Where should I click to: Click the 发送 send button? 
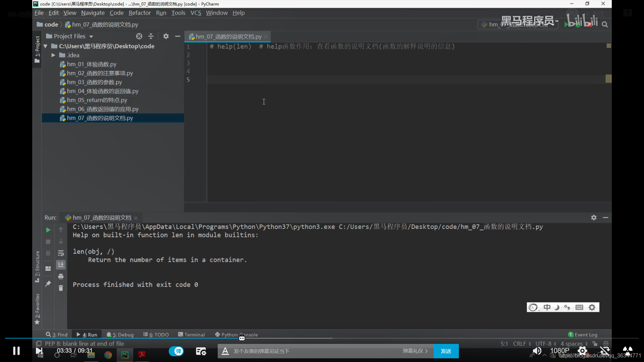(446, 351)
